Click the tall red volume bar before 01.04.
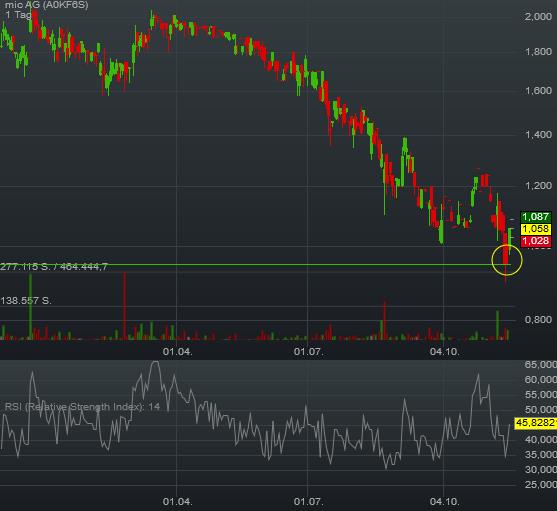 pyautogui.click(x=124, y=306)
